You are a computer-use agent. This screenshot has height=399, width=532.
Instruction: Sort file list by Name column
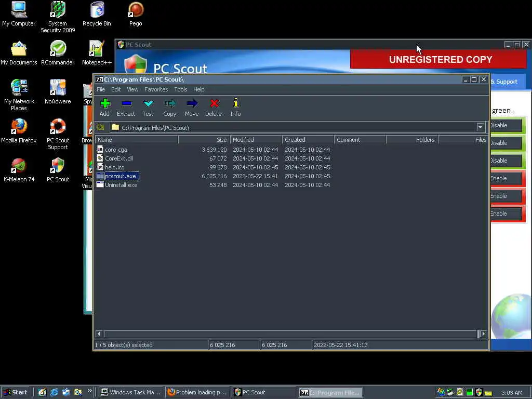point(137,140)
